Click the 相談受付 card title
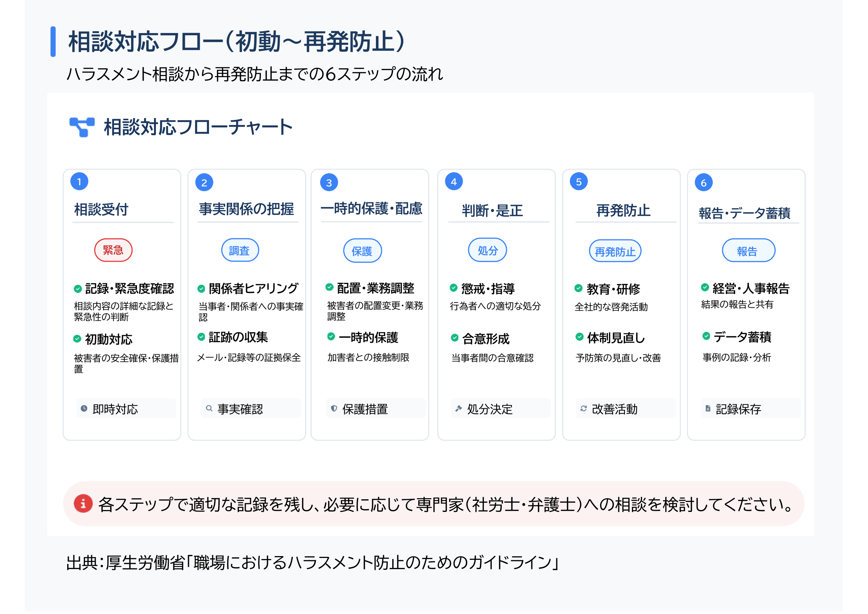Viewport: 868px width, 614px height. [101, 210]
